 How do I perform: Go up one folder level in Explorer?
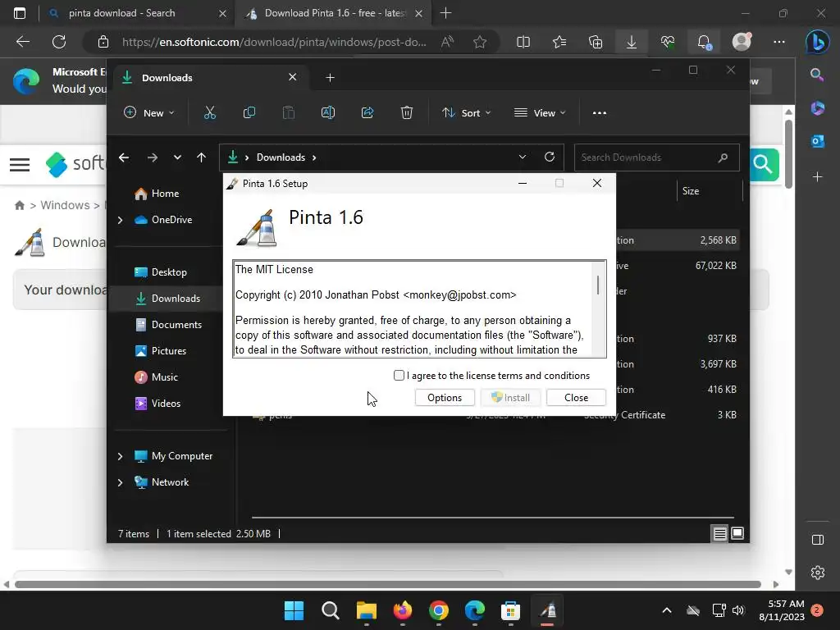202,157
